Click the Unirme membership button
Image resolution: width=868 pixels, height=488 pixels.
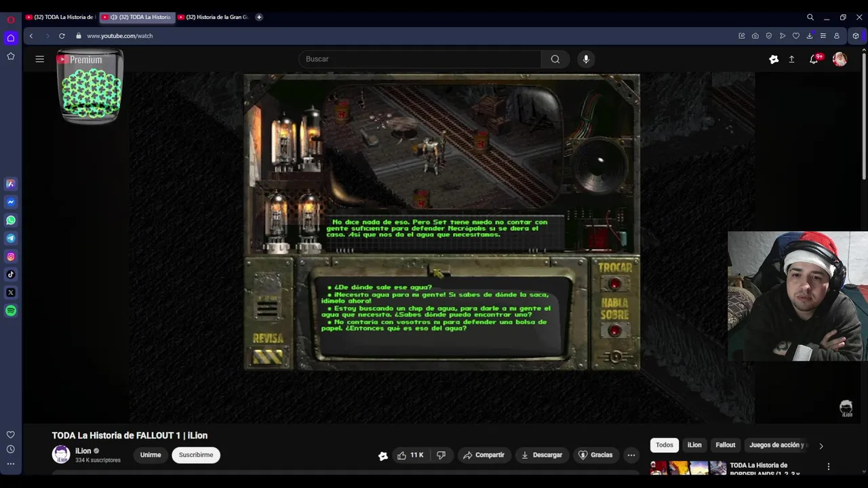click(151, 455)
